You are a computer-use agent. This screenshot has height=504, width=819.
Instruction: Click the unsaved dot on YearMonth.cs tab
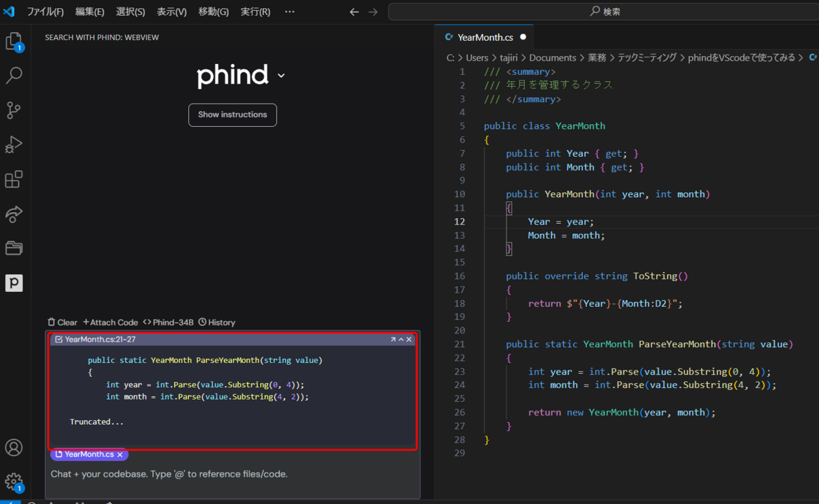coord(523,38)
